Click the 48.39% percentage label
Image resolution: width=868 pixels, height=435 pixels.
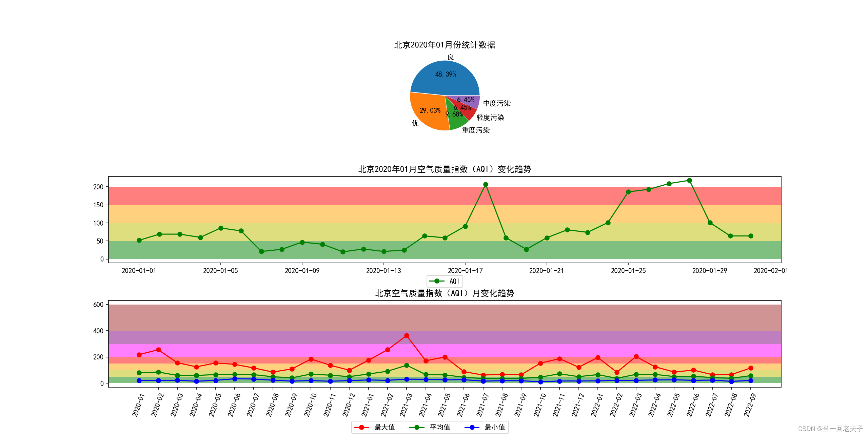tap(446, 74)
